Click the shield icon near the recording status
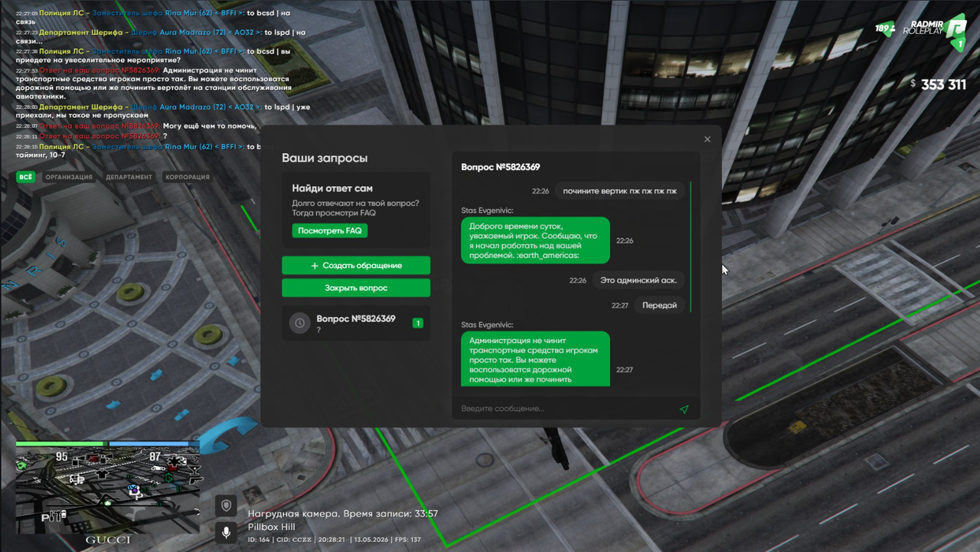980x552 pixels. pos(225,505)
